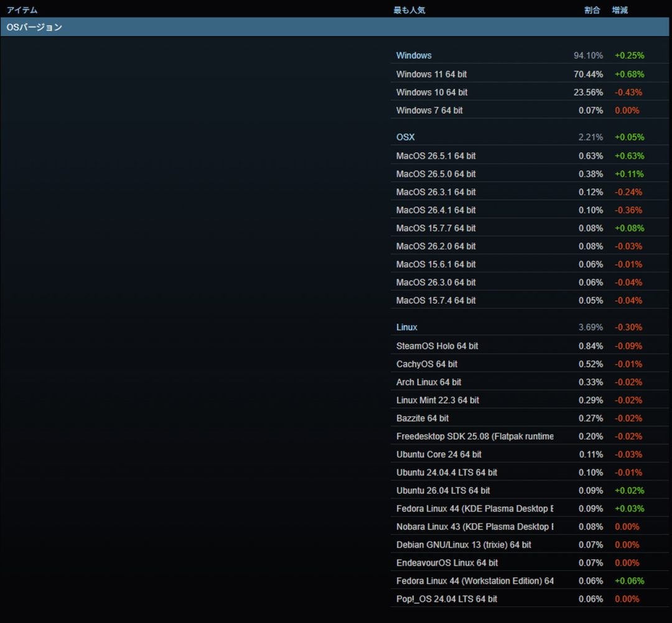Select the Windows category heading
This screenshot has width=672, height=623.
point(414,55)
